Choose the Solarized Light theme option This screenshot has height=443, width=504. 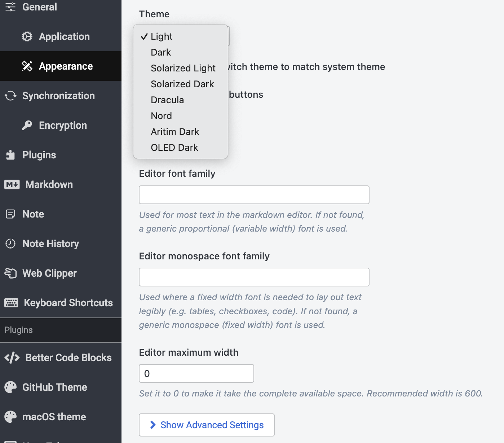[x=183, y=68]
